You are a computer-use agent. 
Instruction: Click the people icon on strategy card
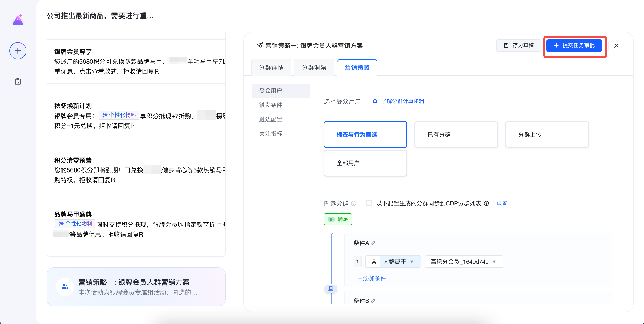[x=65, y=287]
